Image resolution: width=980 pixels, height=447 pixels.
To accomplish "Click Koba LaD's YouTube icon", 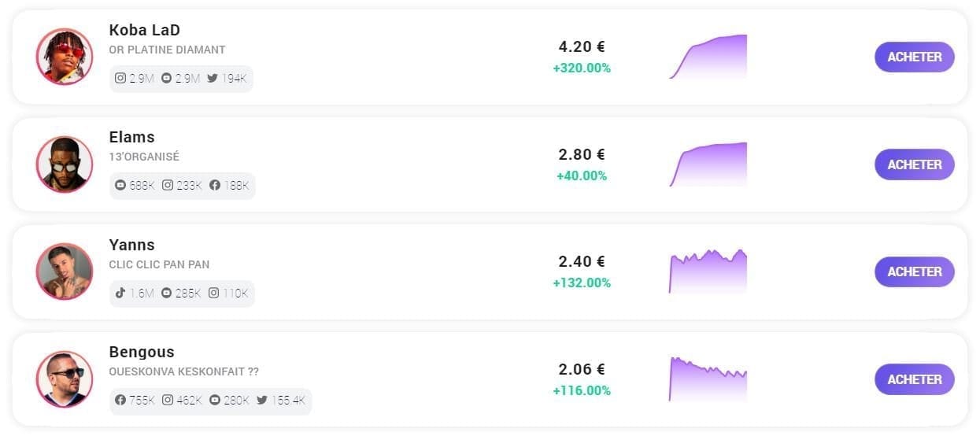I will [166, 79].
